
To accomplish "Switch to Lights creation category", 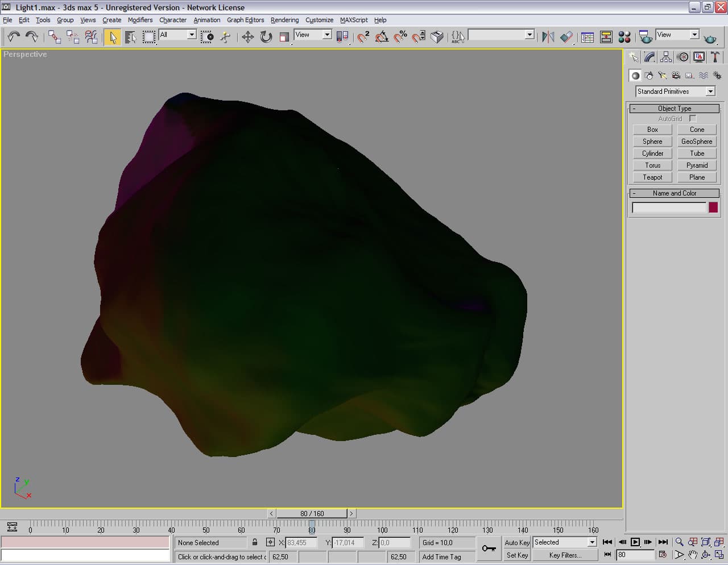I will pos(662,76).
